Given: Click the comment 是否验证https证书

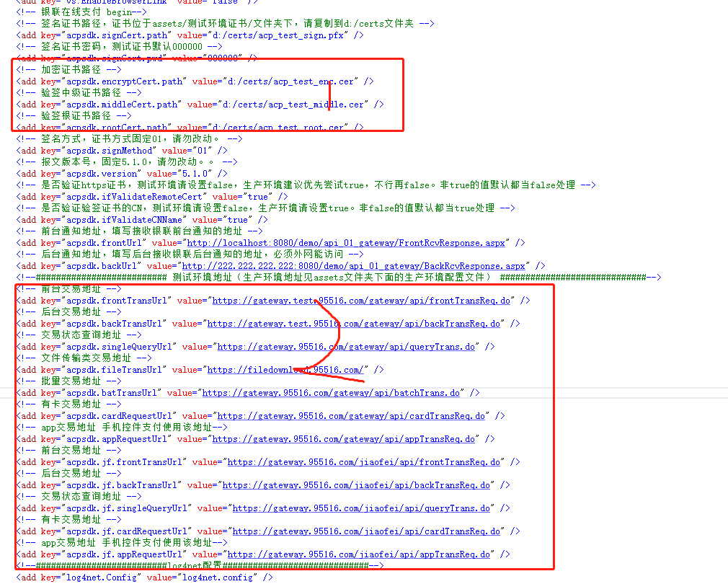Looking at the screenshot, I should pos(306,185).
